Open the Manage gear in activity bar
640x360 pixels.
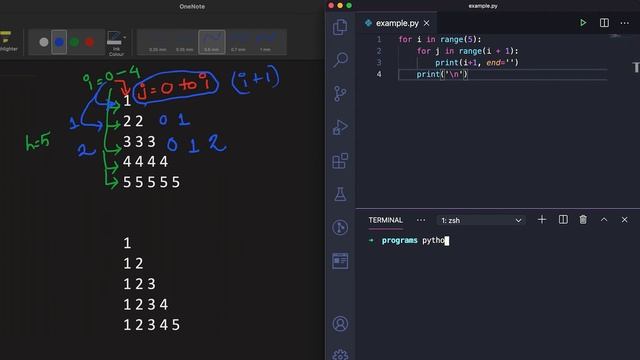pyautogui.click(x=340, y=355)
